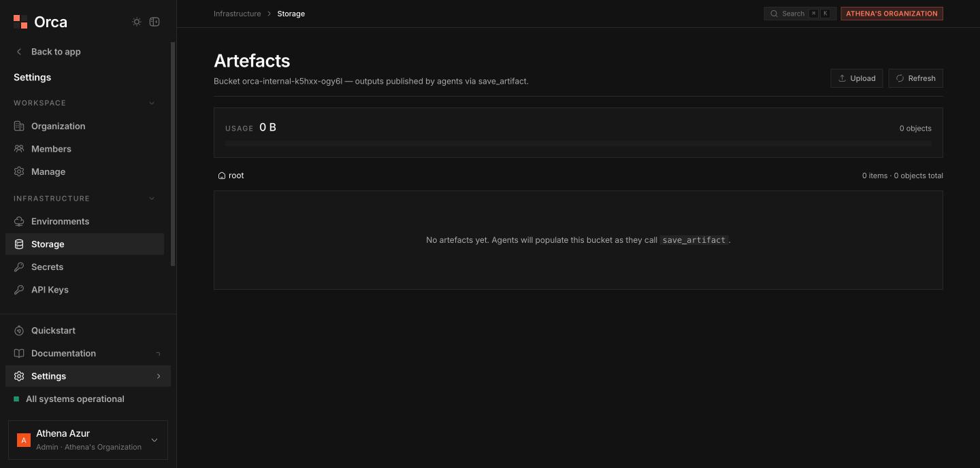Viewport: 980px width, 468px height.
Task: Click the root home icon
Action: (222, 175)
